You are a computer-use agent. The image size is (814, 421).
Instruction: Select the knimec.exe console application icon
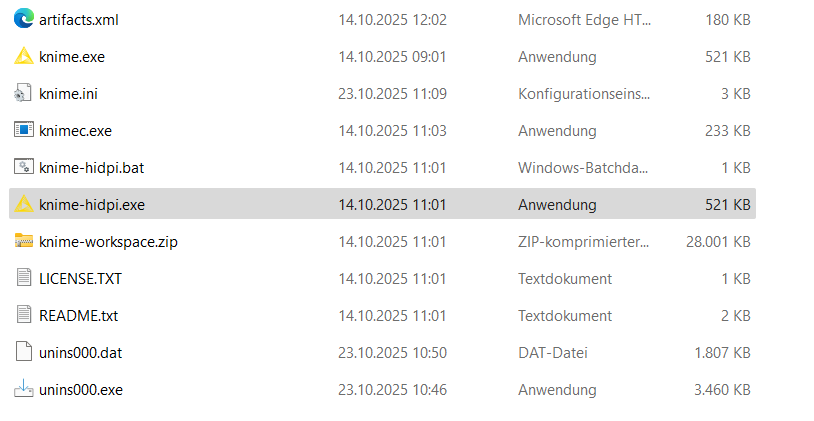pyautogui.click(x=24, y=130)
